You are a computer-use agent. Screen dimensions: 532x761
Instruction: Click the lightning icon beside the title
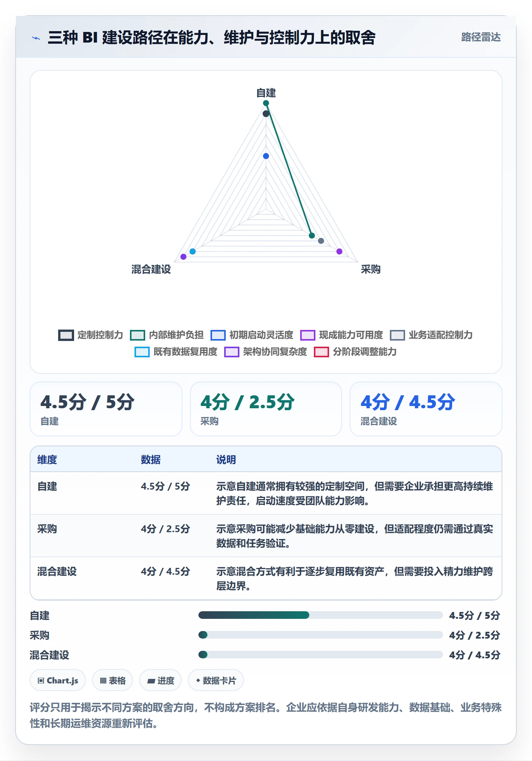[x=36, y=38]
